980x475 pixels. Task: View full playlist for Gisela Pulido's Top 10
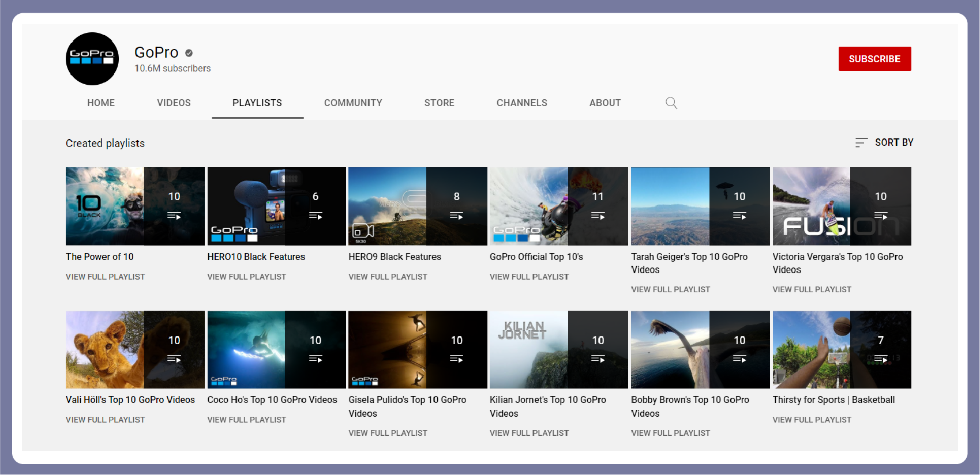[x=388, y=433]
